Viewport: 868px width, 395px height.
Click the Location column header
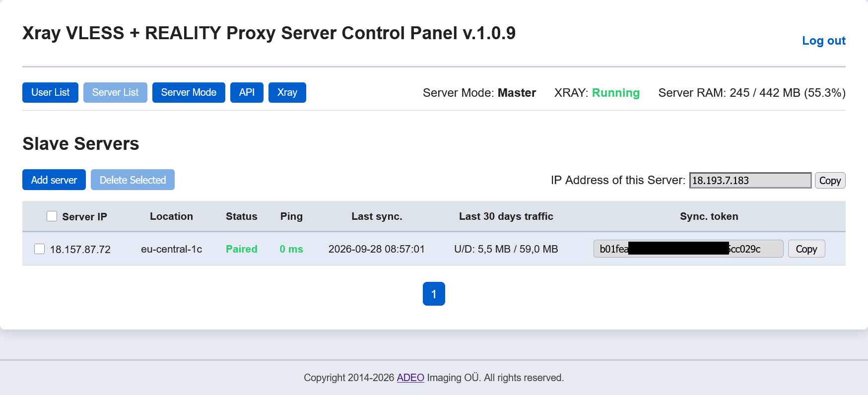click(172, 216)
